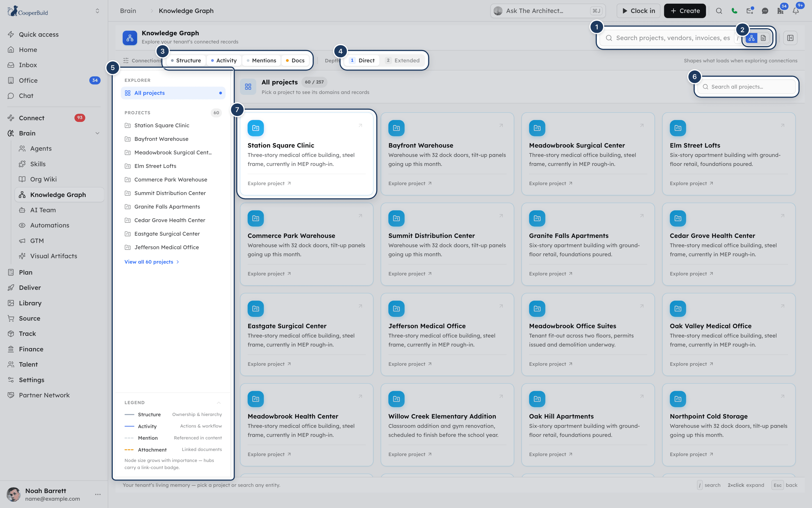The image size is (812, 508).
Task: Open Visual Artifacts in sidebar
Action: click(x=54, y=256)
